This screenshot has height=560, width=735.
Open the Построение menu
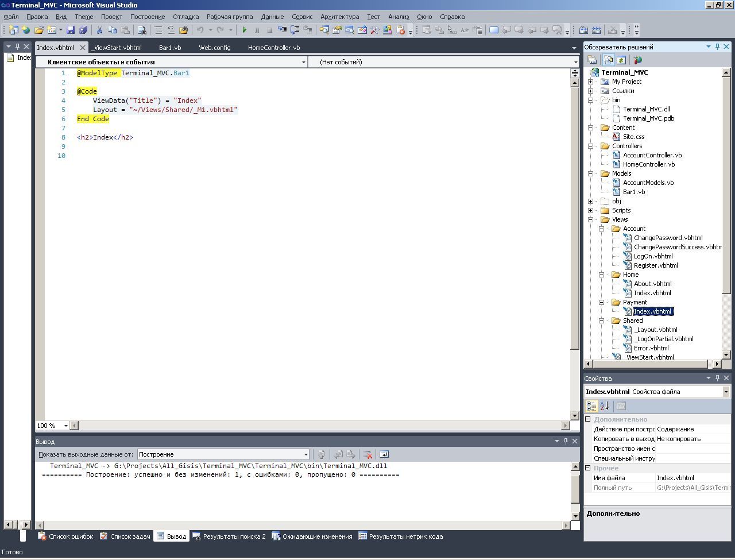tap(147, 17)
